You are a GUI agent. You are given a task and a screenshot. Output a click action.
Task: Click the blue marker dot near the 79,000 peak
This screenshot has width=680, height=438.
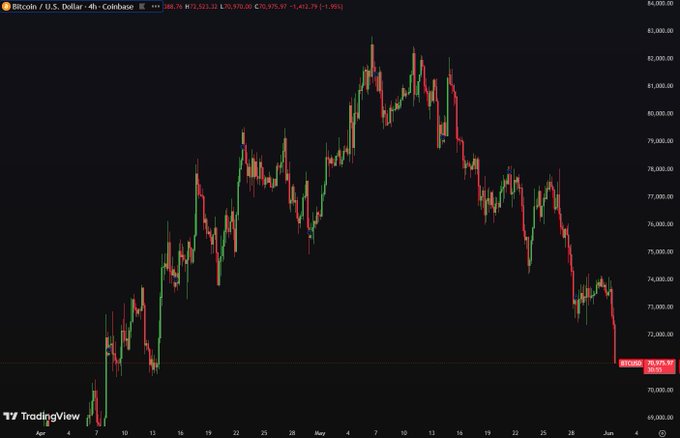click(242, 147)
